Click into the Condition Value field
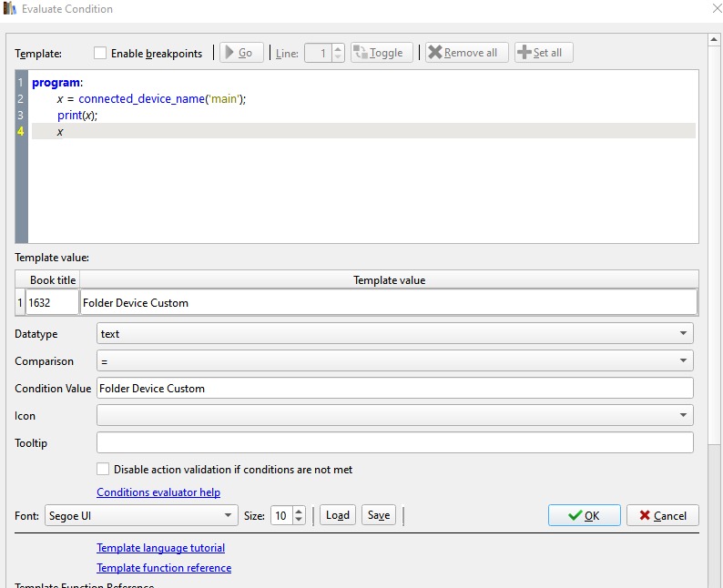 394,388
